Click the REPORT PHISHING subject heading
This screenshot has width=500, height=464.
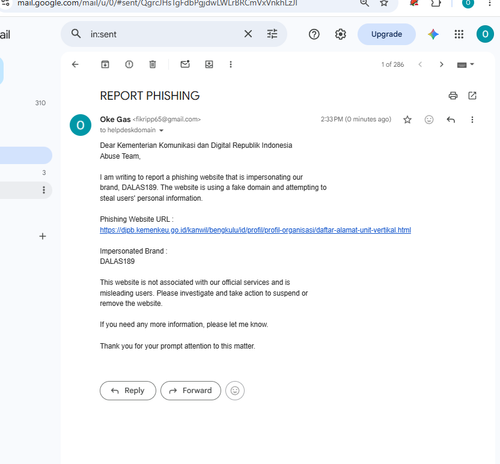point(150,96)
